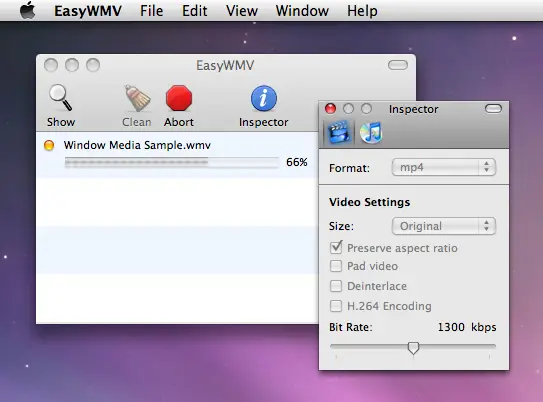This screenshot has height=402, width=543.
Task: Turn on Deinterlace option
Action: 336,286
